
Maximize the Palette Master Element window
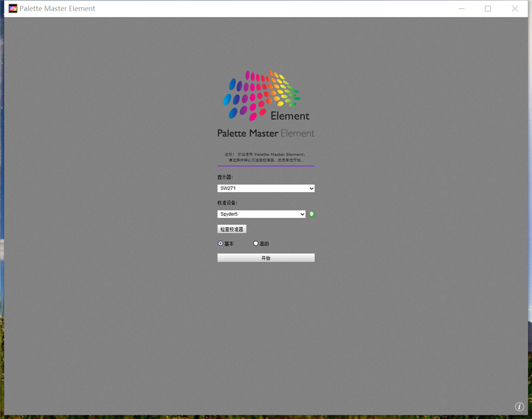tap(488, 9)
